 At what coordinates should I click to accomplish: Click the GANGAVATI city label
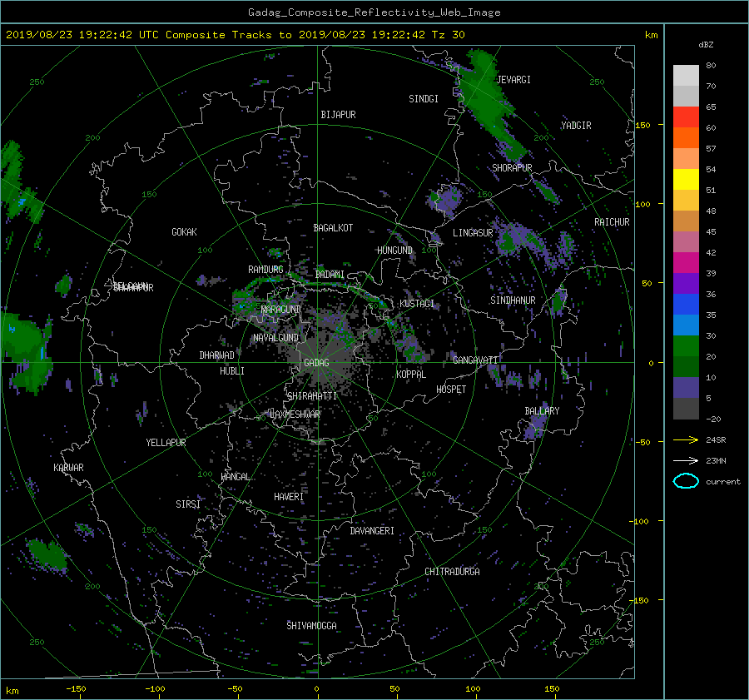(x=475, y=360)
